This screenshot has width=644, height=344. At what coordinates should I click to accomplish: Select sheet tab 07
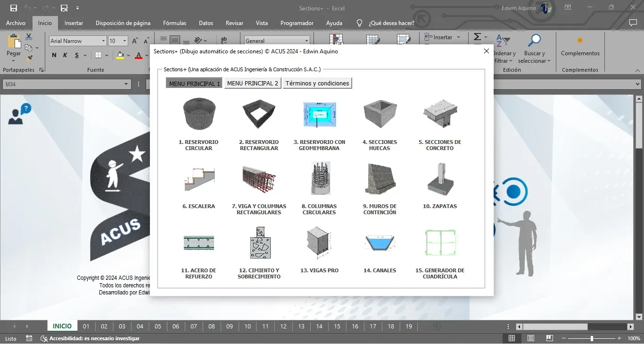click(194, 326)
